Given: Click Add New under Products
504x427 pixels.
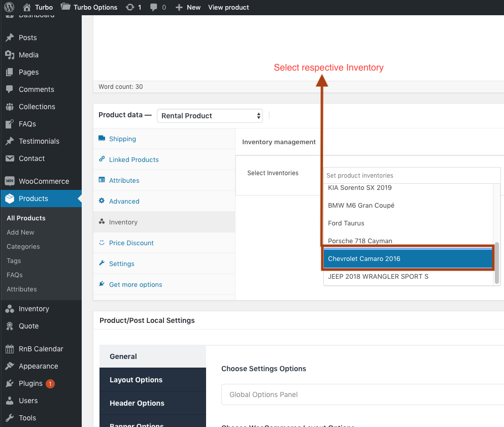Looking at the screenshot, I should coord(21,233).
